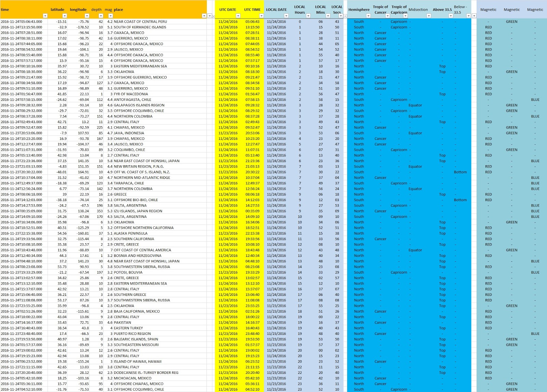This screenshot has width=547, height=392.
Task: Open the Tropic of Cancer filter dropdown
Action: 388,16
